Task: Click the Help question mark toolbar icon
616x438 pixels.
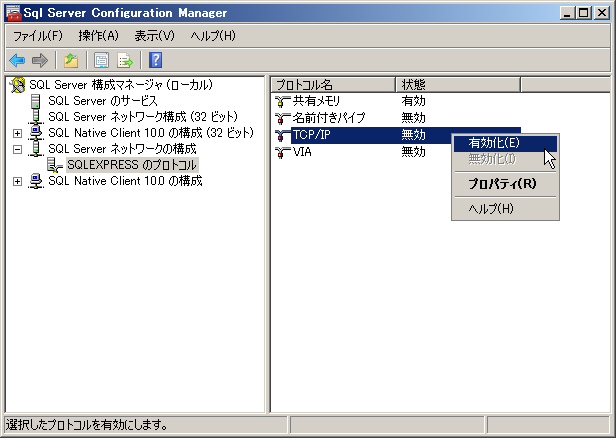Action: [x=156, y=60]
